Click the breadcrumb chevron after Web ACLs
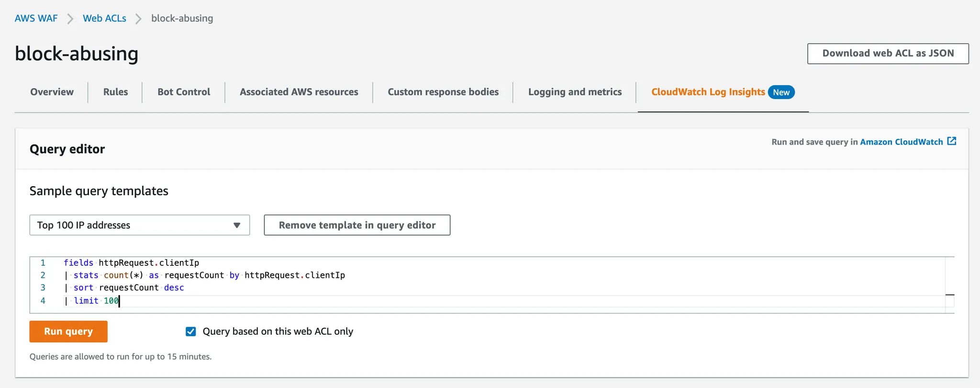Screen dimensions: 980x388 [139, 19]
